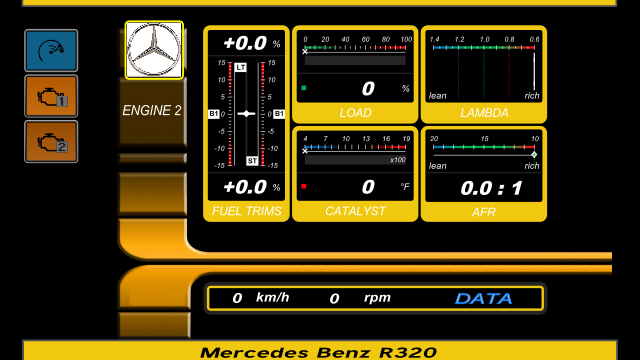
Task: Click the Mercedes-Benz star logo
Action: coord(154,50)
